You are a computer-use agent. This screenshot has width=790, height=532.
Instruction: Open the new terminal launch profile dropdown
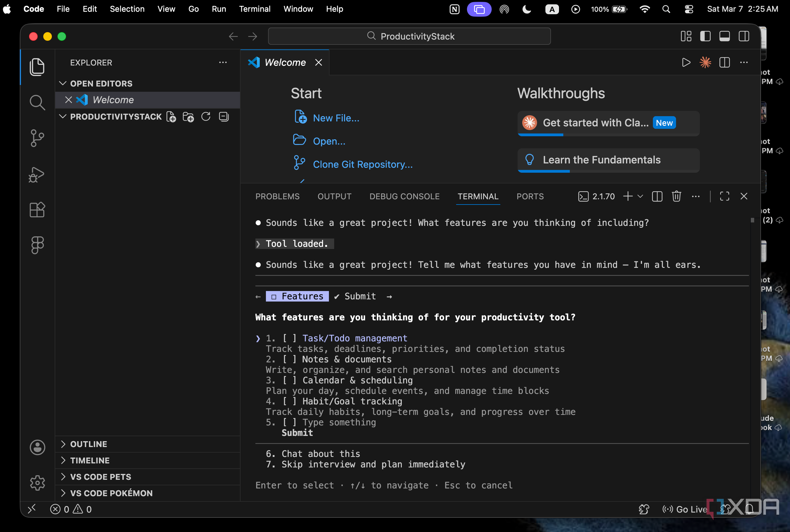[x=641, y=196]
